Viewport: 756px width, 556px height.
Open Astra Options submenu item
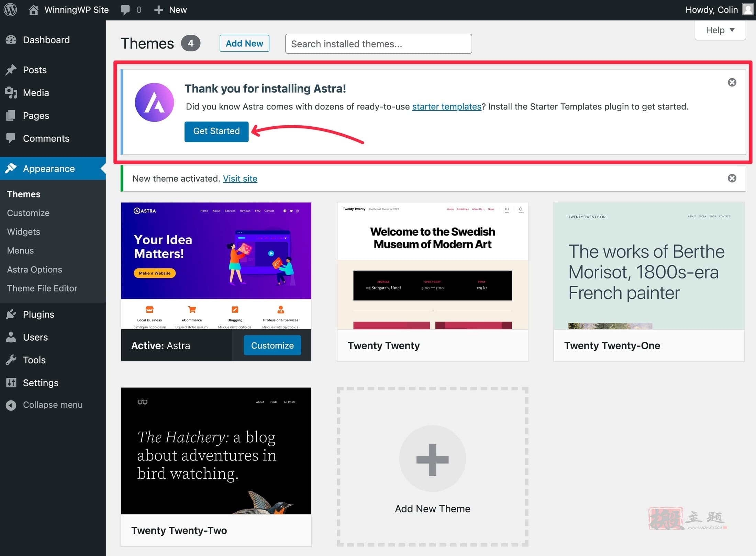point(35,269)
